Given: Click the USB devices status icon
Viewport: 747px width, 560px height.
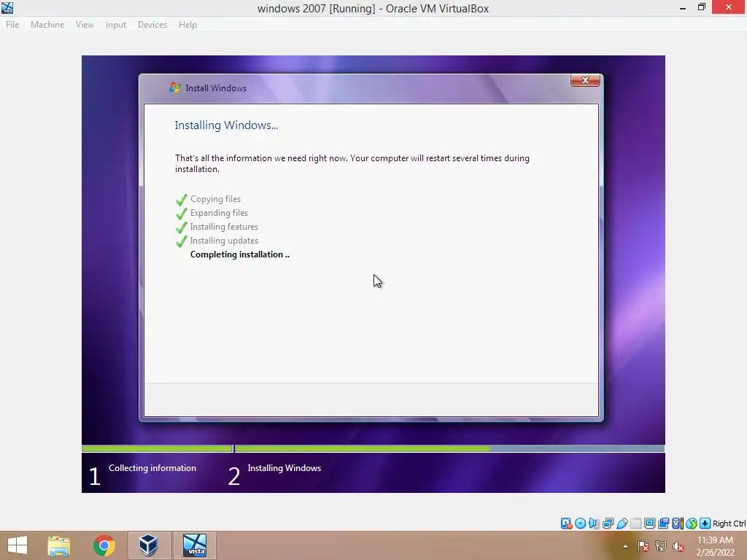Looking at the screenshot, I should pos(622,524).
